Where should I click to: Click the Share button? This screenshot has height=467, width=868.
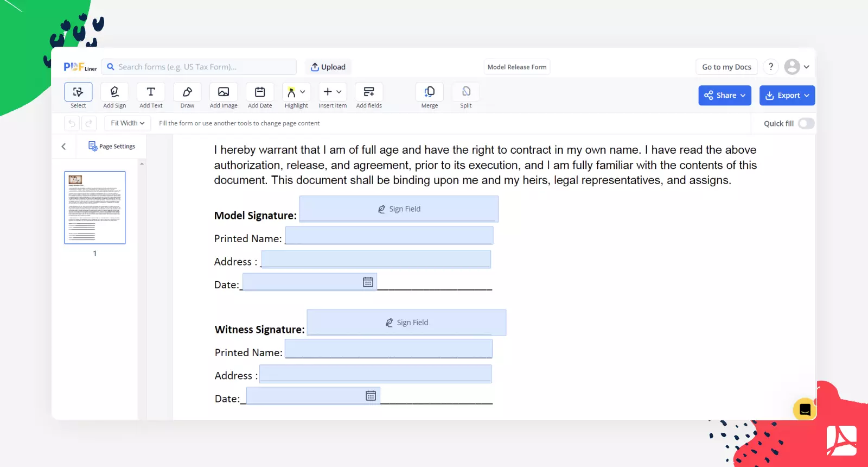725,95
